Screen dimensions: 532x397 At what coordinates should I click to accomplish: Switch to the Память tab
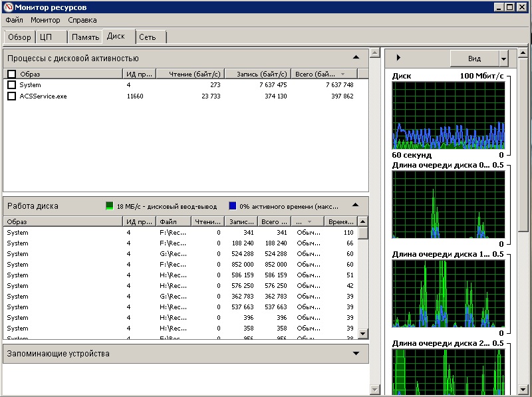(x=86, y=37)
